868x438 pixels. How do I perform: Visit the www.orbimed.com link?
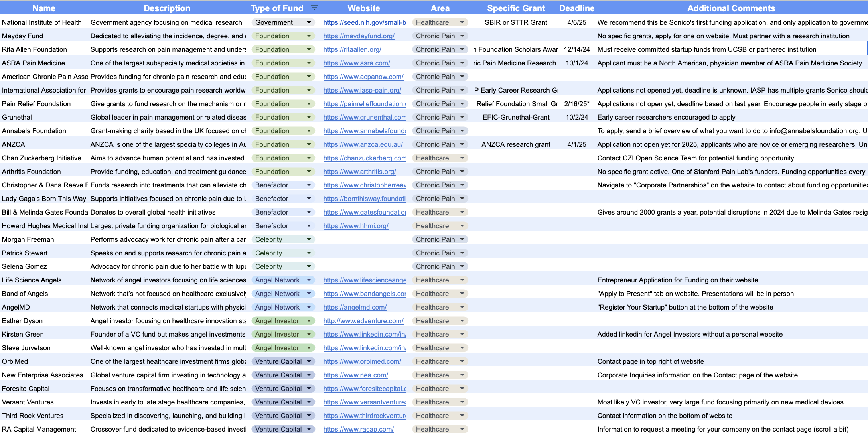[x=362, y=361]
